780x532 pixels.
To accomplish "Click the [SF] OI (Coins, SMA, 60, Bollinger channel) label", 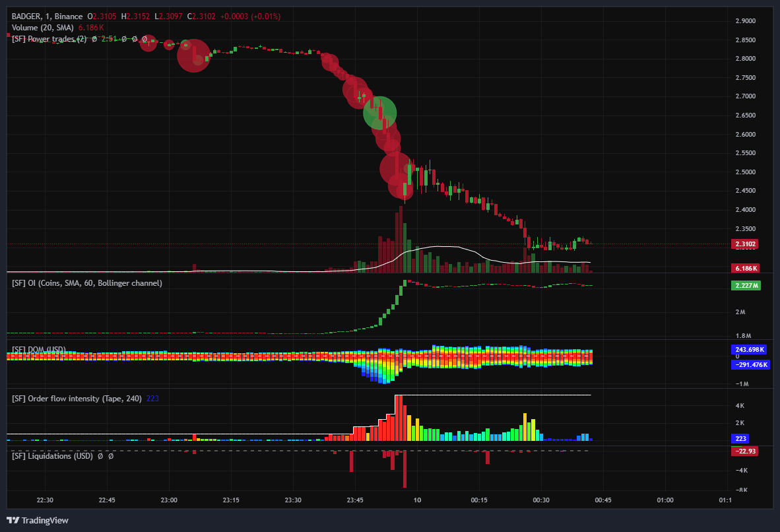I will [x=87, y=283].
